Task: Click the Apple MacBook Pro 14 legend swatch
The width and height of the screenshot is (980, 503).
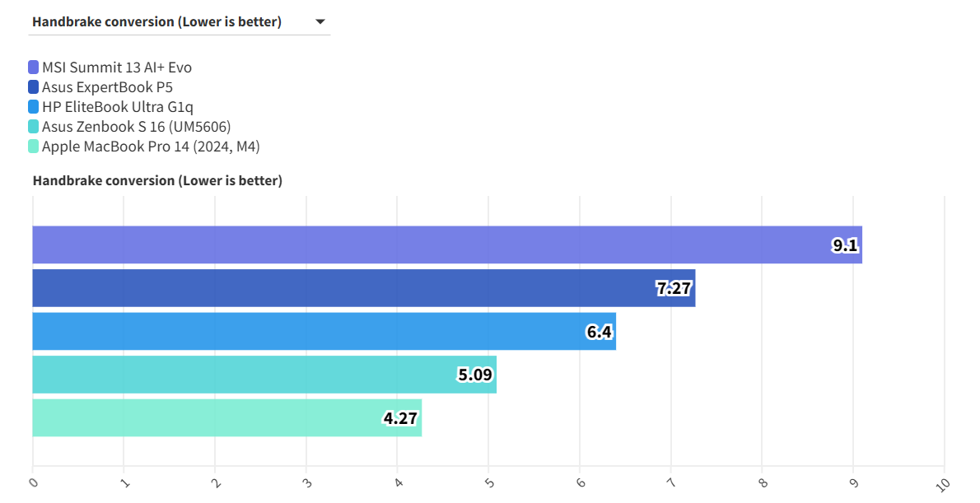Action: point(34,147)
